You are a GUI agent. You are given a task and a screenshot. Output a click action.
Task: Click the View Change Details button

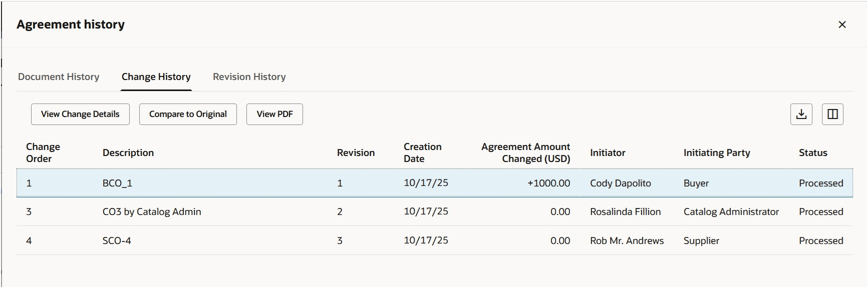(x=80, y=114)
